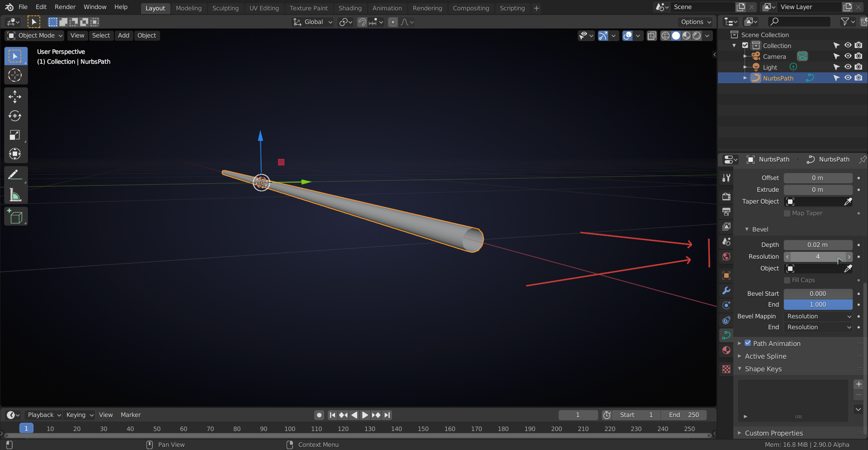The width and height of the screenshot is (868, 450).
Task: Select the Add Cube tool
Action: (15, 216)
